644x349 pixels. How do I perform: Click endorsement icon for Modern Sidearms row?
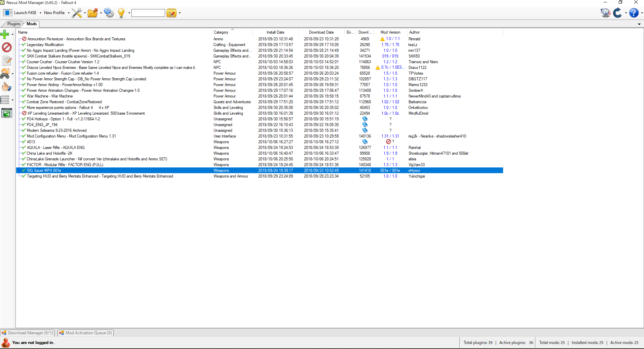(365, 130)
